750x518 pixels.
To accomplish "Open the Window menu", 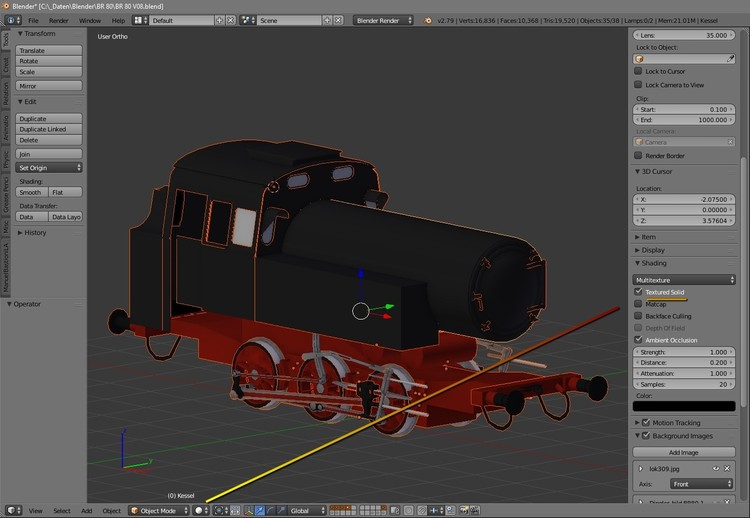I will click(90, 21).
